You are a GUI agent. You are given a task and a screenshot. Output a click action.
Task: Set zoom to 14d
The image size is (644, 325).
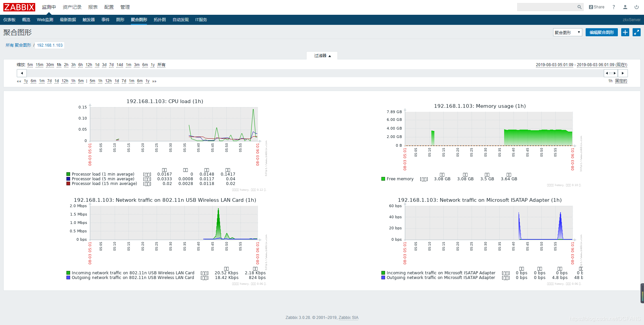click(120, 65)
